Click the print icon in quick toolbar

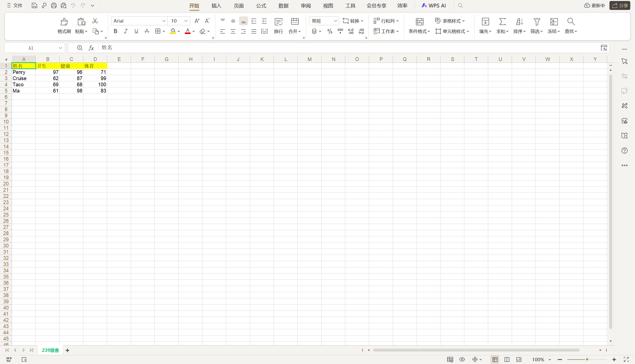pos(54,5)
